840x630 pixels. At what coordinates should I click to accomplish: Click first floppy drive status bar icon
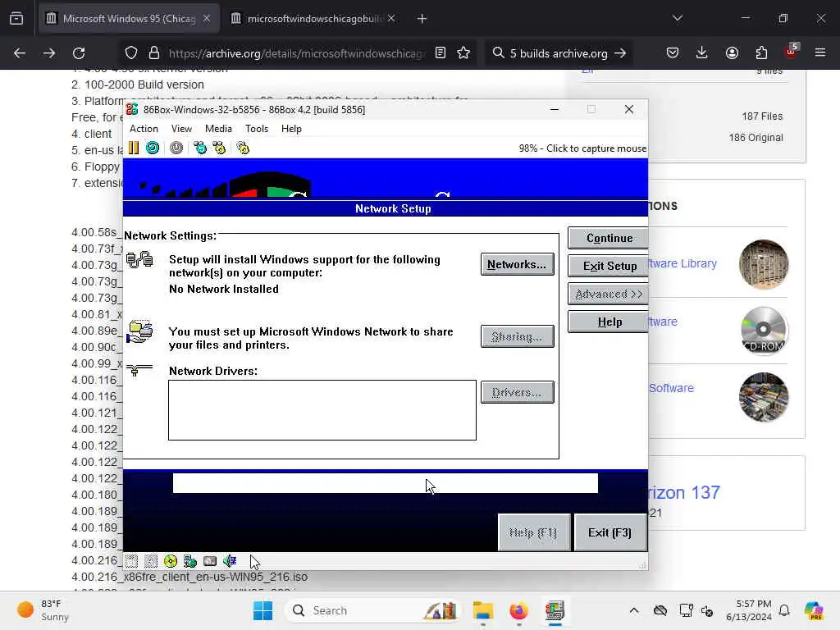(131, 561)
